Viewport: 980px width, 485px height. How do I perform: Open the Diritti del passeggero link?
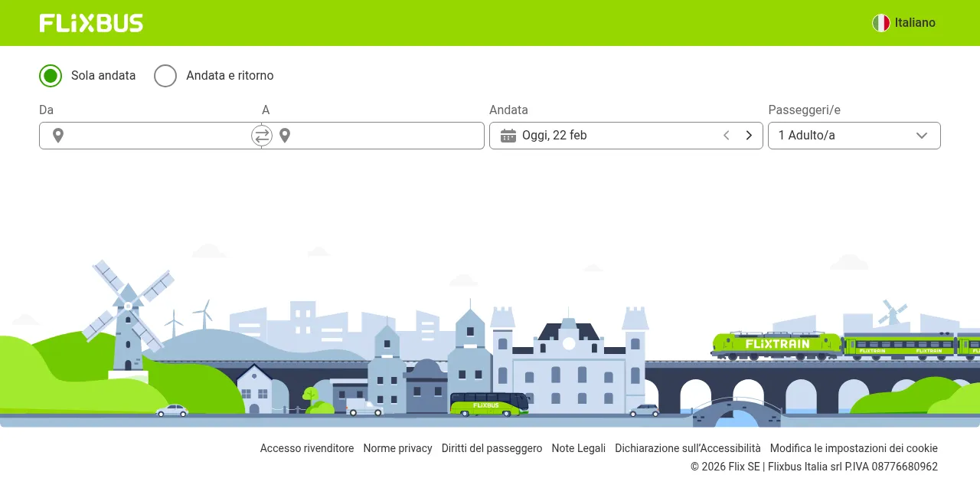click(492, 448)
